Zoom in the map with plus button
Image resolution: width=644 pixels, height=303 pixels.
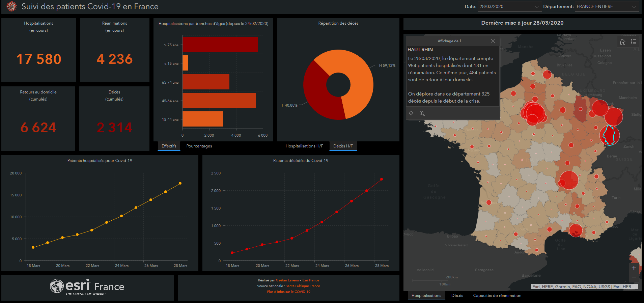(634, 268)
